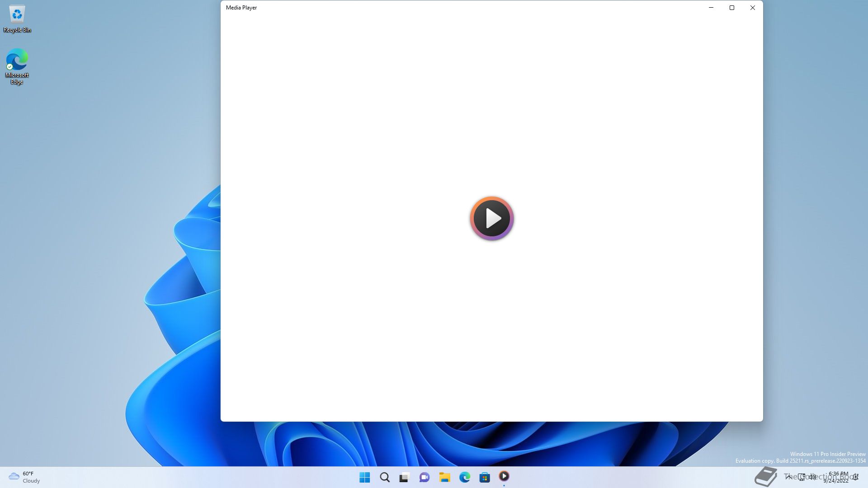
Task: Click the Media Player play logo
Action: [x=492, y=218]
